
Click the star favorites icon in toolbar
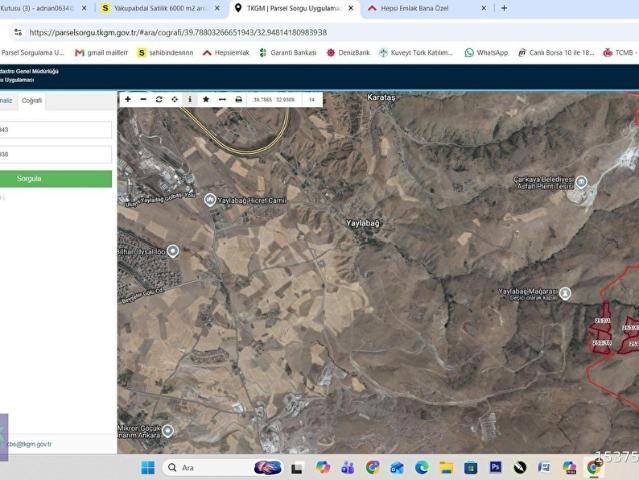[x=206, y=99]
